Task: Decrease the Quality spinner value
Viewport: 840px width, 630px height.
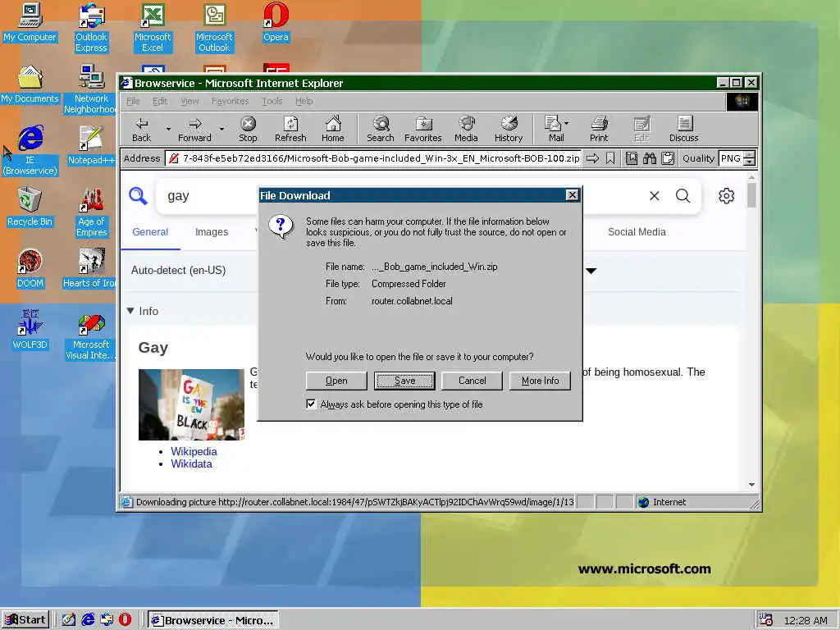Action: coord(750,162)
